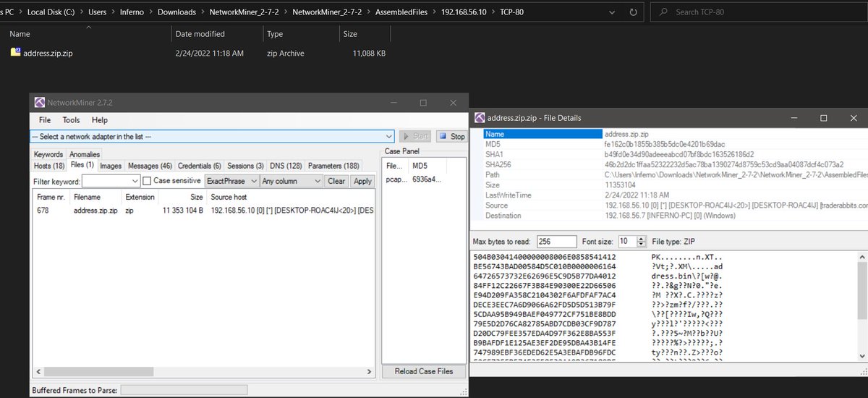This screenshot has height=398, width=868.
Task: Switch to the Credentials (6) tab
Action: click(200, 166)
